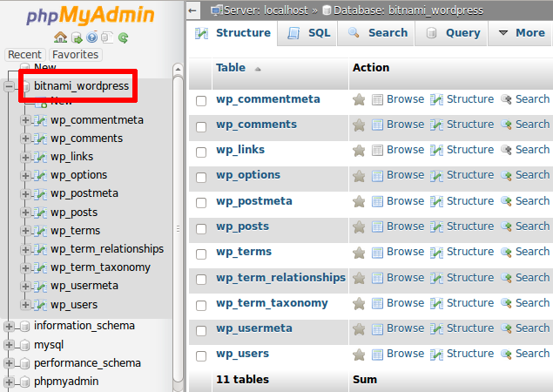
Task: Click the favorite star for wp_posts
Action: coord(358,226)
